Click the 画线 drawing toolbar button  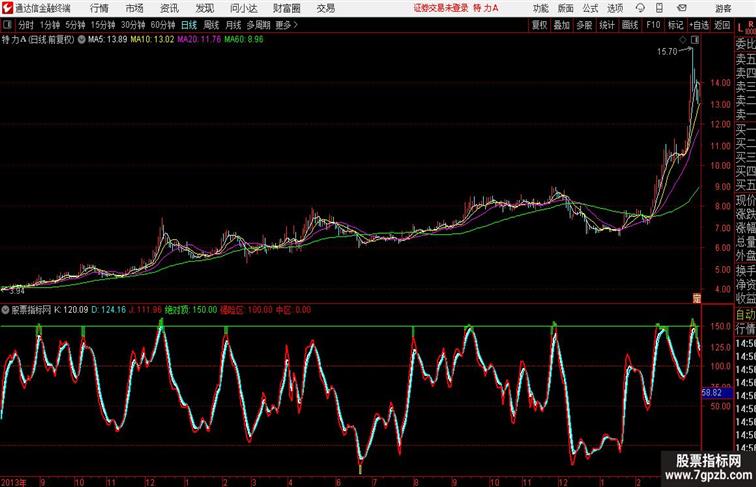(630, 25)
